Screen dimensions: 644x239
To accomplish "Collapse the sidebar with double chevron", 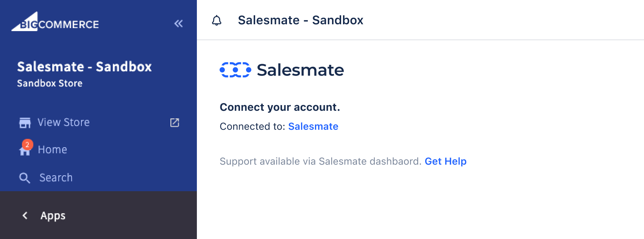I will coord(178,24).
